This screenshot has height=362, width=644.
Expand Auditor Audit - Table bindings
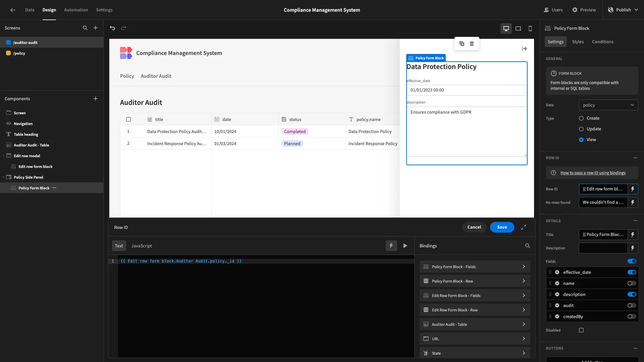coord(475,324)
